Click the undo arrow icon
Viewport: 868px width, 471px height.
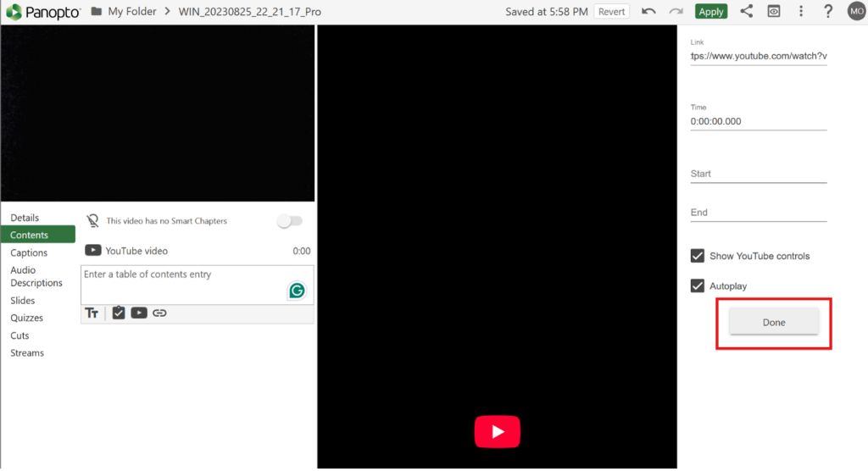[648, 11]
